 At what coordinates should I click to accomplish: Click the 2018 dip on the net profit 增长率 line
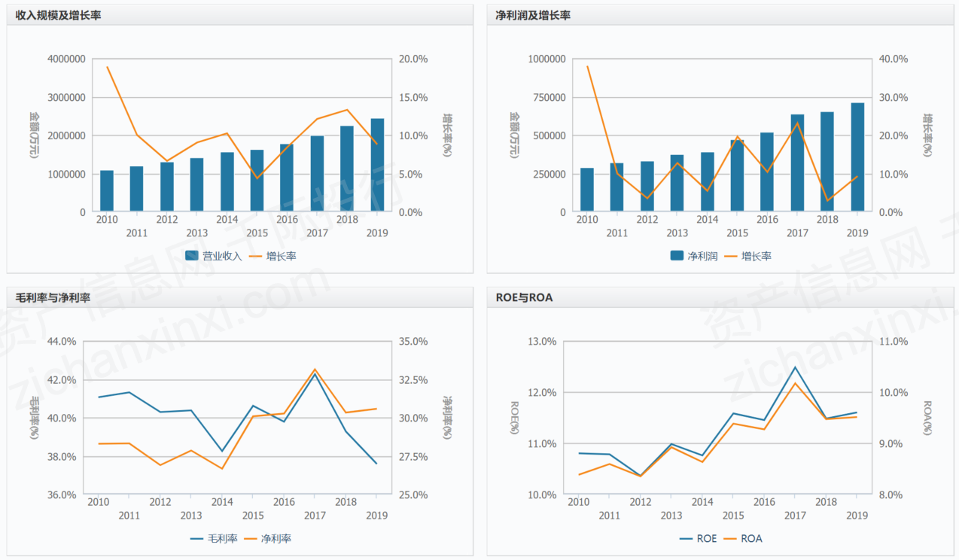pos(827,201)
